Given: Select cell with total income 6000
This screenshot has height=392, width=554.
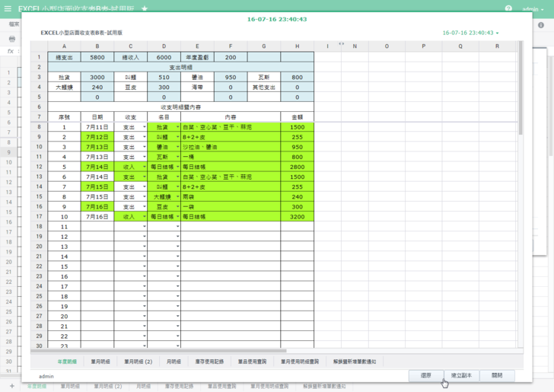Looking at the screenshot, I should [164, 57].
